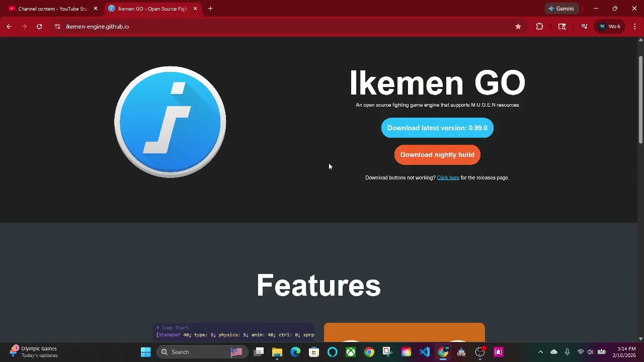Viewport: 644px width, 362px height.
Task: Launch Visual Studio Code from the taskbar
Action: [x=425, y=352]
